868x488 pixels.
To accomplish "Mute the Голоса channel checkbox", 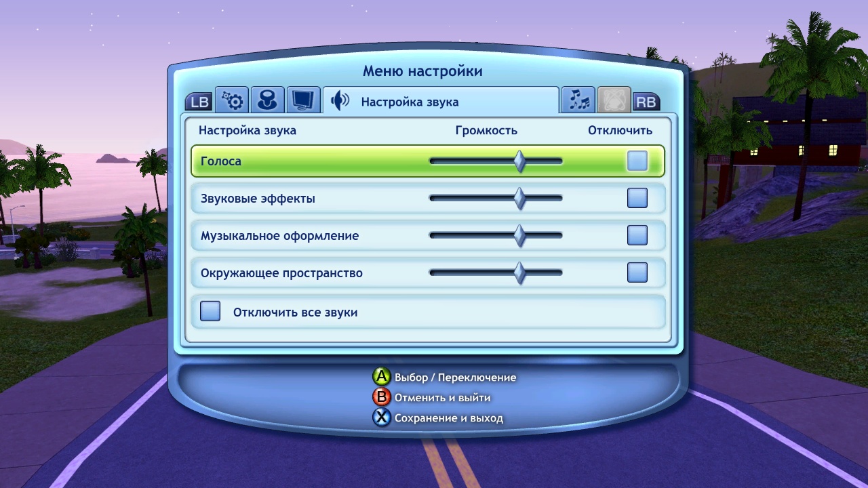I will pyautogui.click(x=637, y=161).
